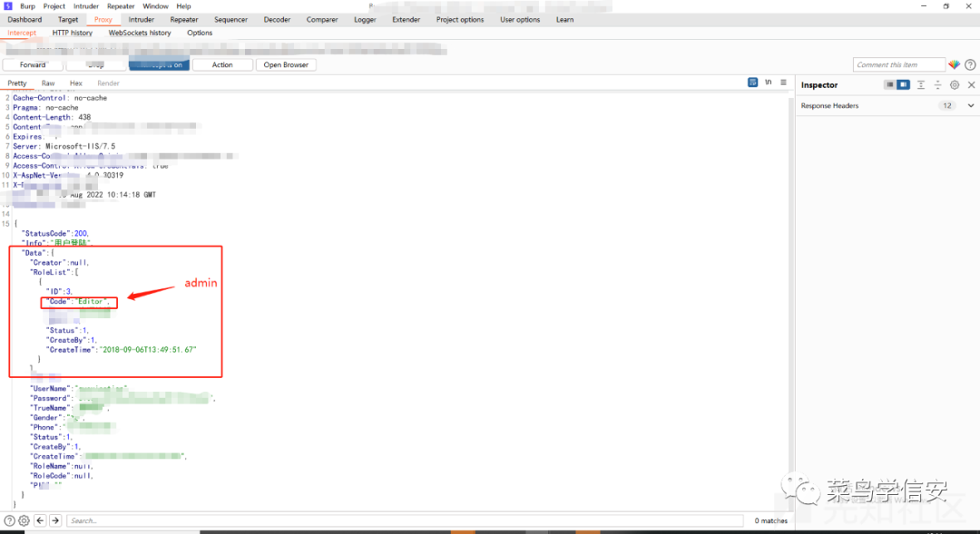Click the Comment this item field
Viewport: 980px width, 534px height.
899,64
